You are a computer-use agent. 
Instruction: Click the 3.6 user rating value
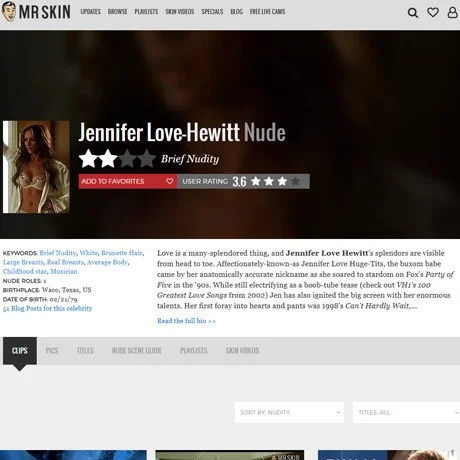click(x=239, y=182)
